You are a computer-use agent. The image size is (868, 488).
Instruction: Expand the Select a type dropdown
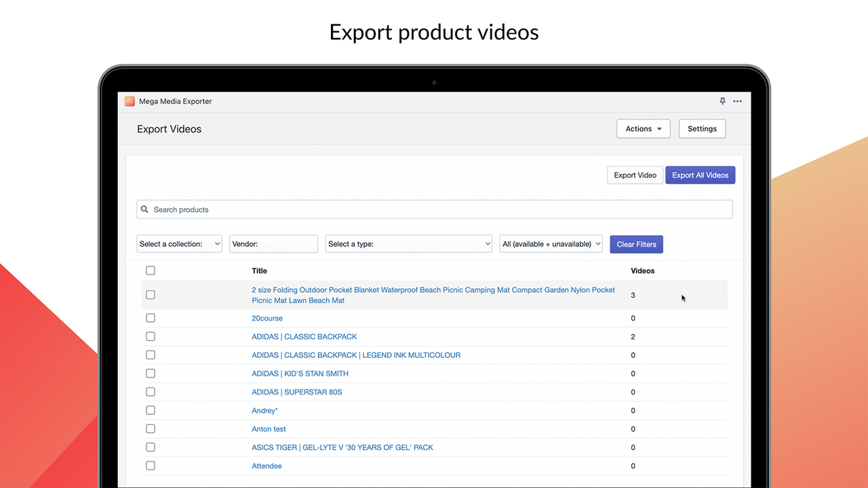pos(408,243)
